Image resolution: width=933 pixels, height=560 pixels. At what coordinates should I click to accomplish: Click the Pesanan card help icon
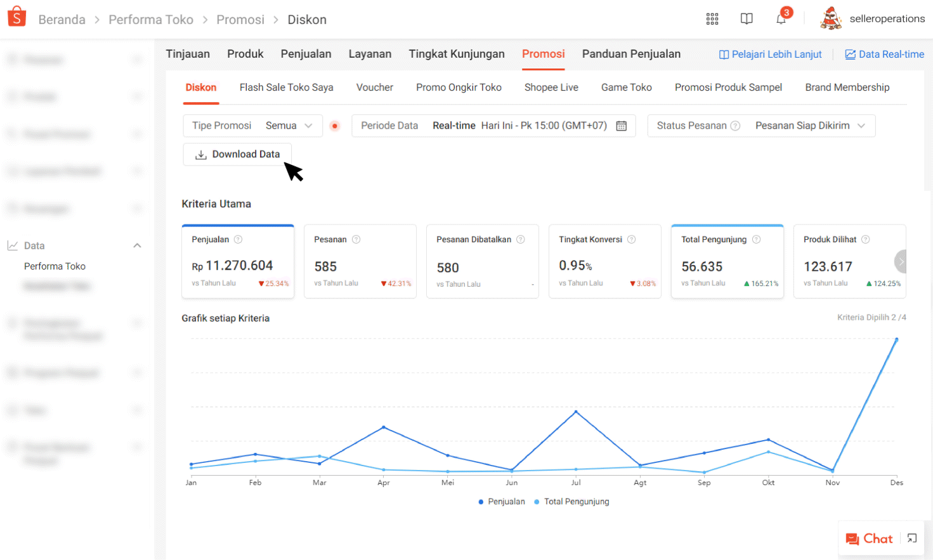pyautogui.click(x=356, y=239)
